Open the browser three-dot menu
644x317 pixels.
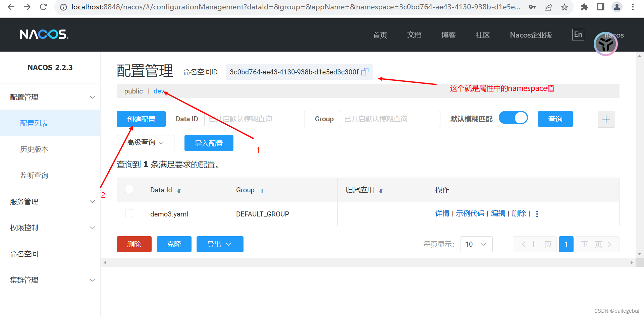(633, 7)
